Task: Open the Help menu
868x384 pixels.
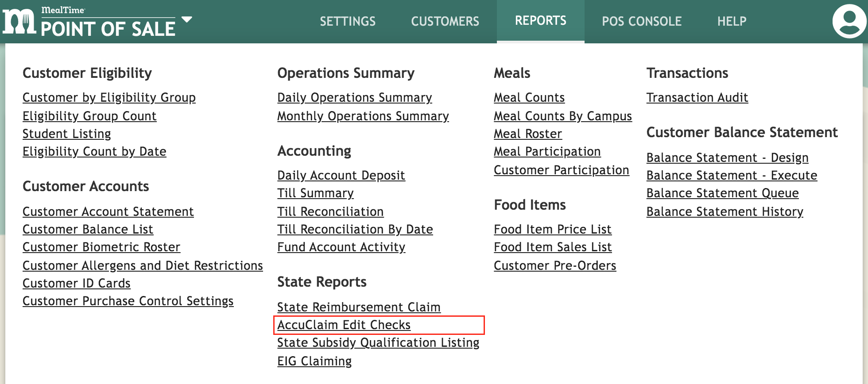Action: [x=732, y=21]
